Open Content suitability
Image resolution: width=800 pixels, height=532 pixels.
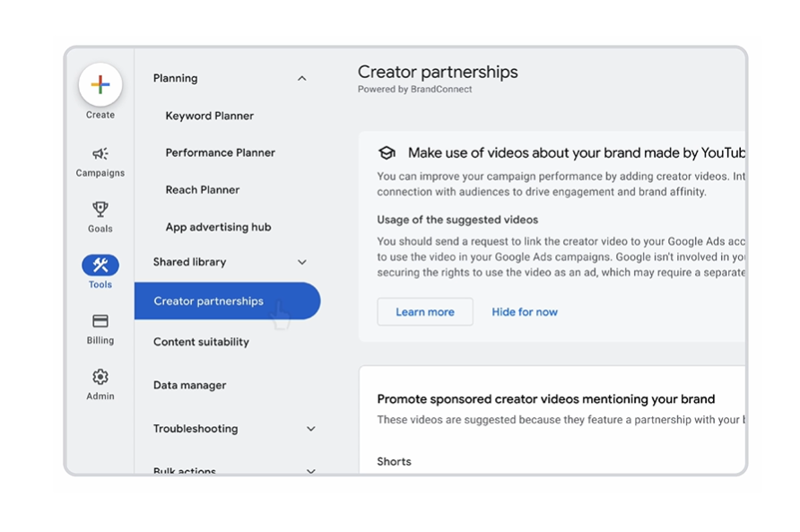201,342
